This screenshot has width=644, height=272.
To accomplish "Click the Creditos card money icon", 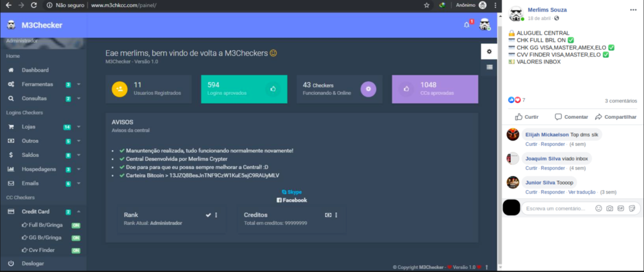I will [328, 215].
